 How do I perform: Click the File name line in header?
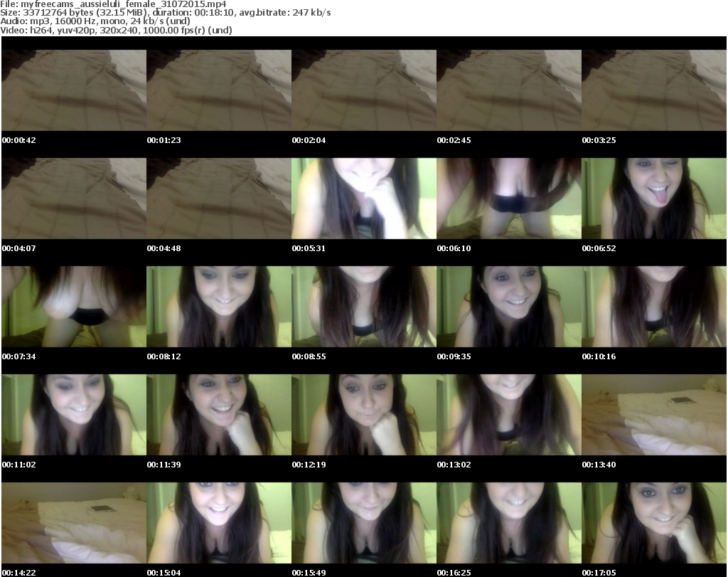(x=113, y=4)
